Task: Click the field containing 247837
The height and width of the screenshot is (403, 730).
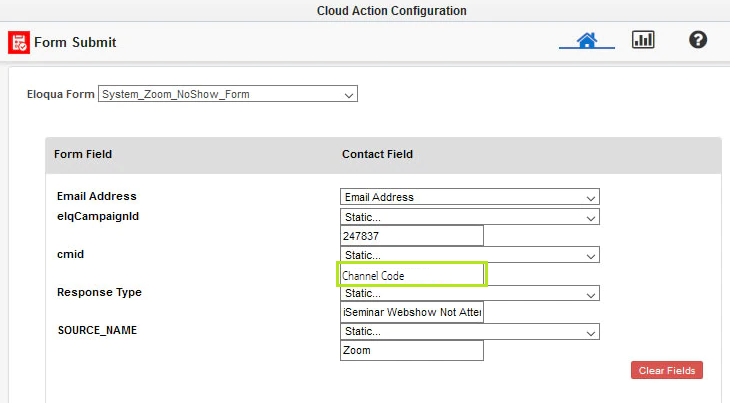Action: [x=412, y=236]
